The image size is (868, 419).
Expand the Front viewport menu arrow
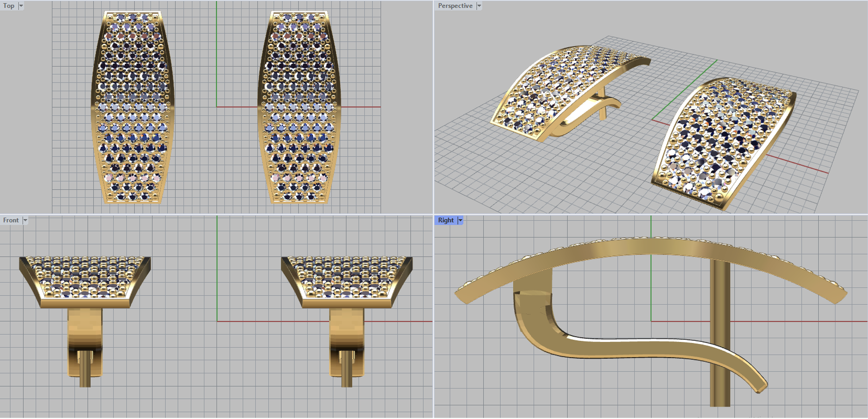[25, 220]
